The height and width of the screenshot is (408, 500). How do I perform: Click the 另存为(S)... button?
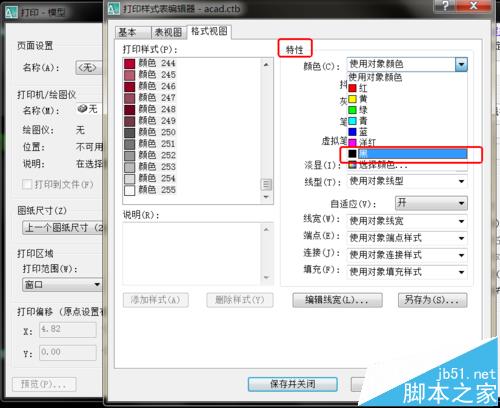pos(433,300)
